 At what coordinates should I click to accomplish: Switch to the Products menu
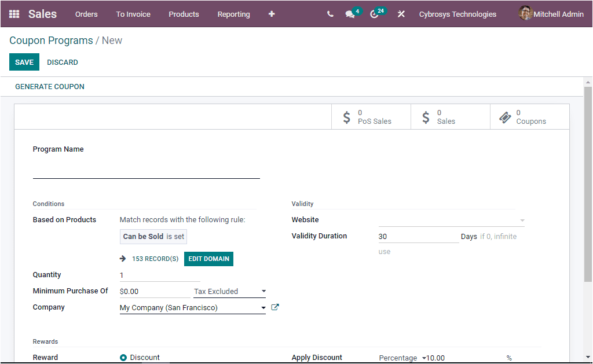(x=184, y=14)
